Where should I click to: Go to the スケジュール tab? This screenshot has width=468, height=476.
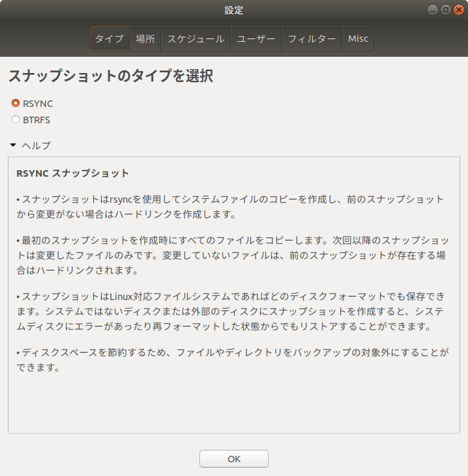coord(196,38)
